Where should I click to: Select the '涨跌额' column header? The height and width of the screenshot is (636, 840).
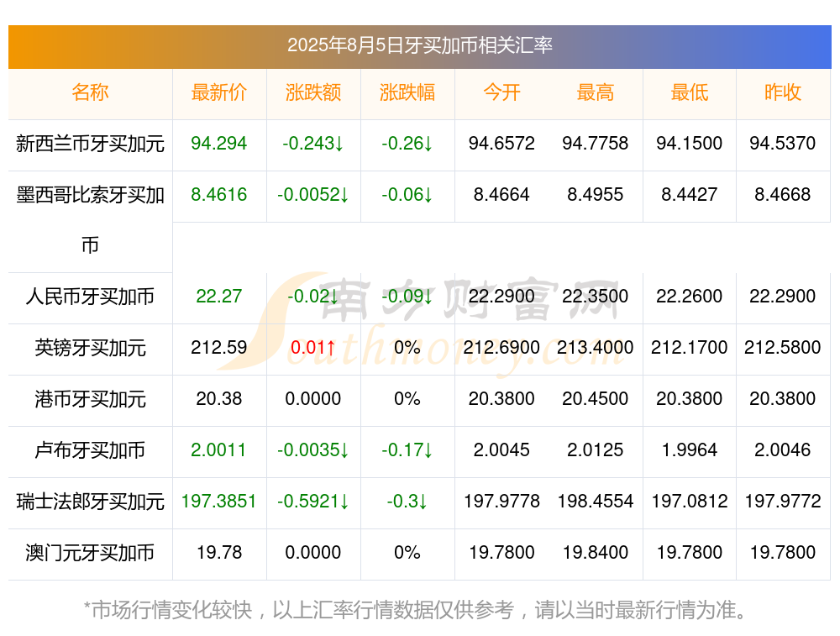tap(312, 92)
